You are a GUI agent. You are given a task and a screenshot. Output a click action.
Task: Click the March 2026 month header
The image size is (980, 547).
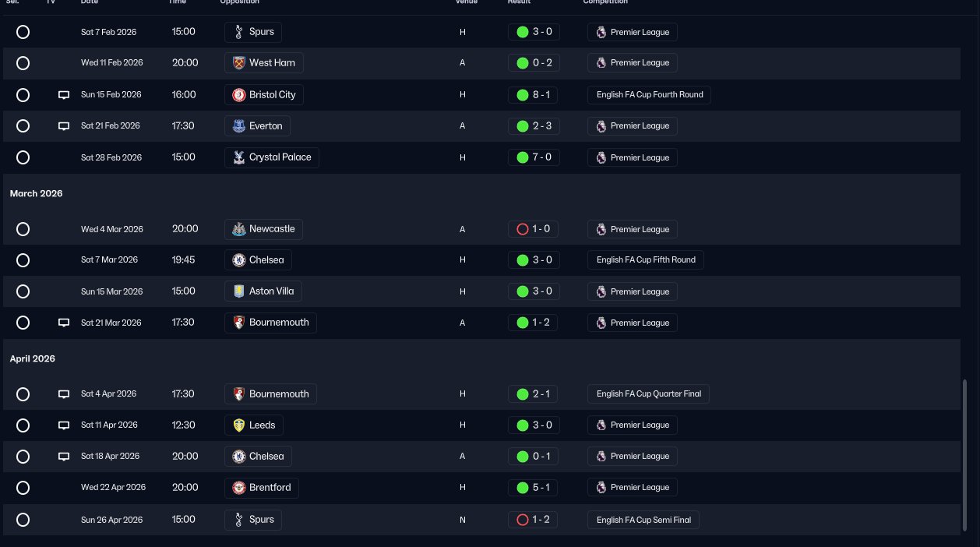click(36, 193)
